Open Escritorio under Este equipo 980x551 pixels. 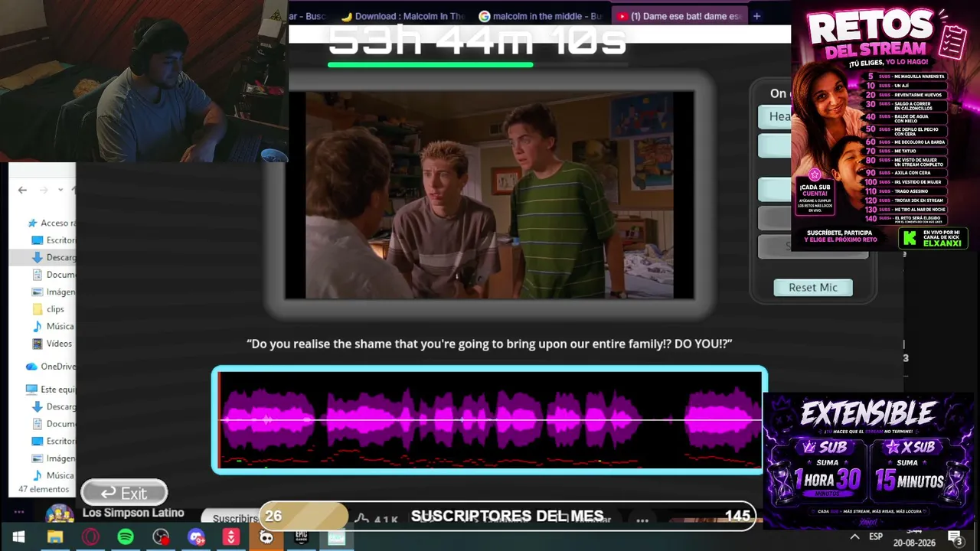click(54, 441)
